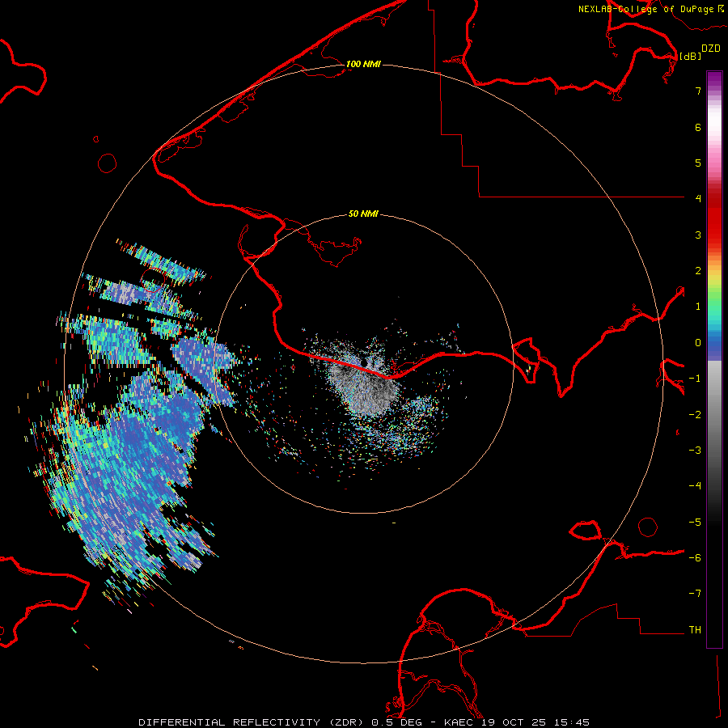Click the KAEC radar site dot at center
728x728 pixels.
(364, 362)
